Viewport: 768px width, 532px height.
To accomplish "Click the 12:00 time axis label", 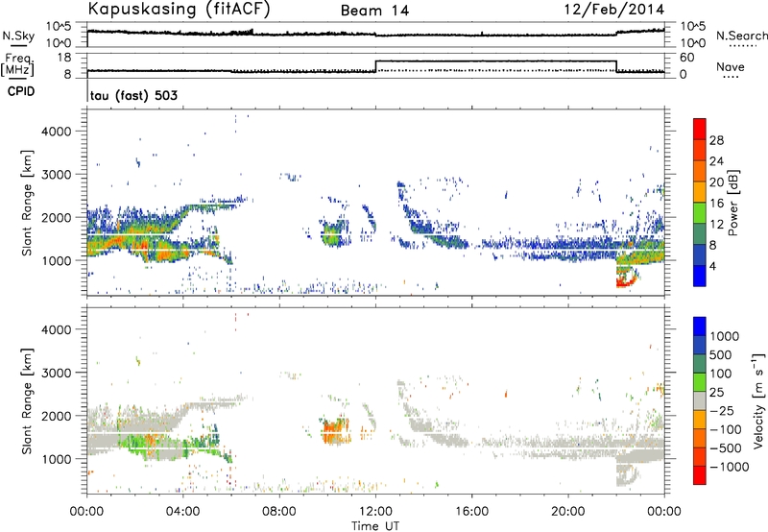I will coord(375,512).
